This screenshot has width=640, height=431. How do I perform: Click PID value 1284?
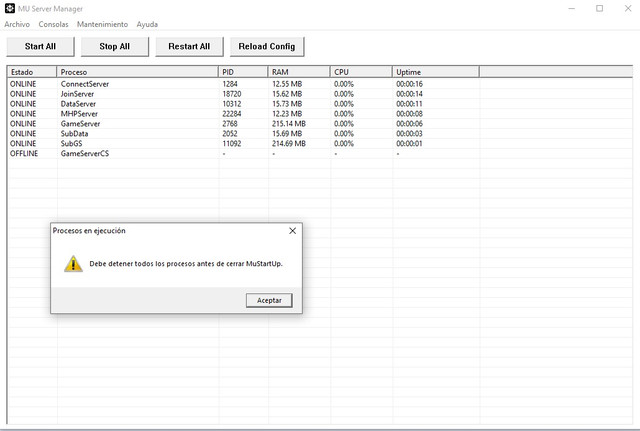pos(230,84)
